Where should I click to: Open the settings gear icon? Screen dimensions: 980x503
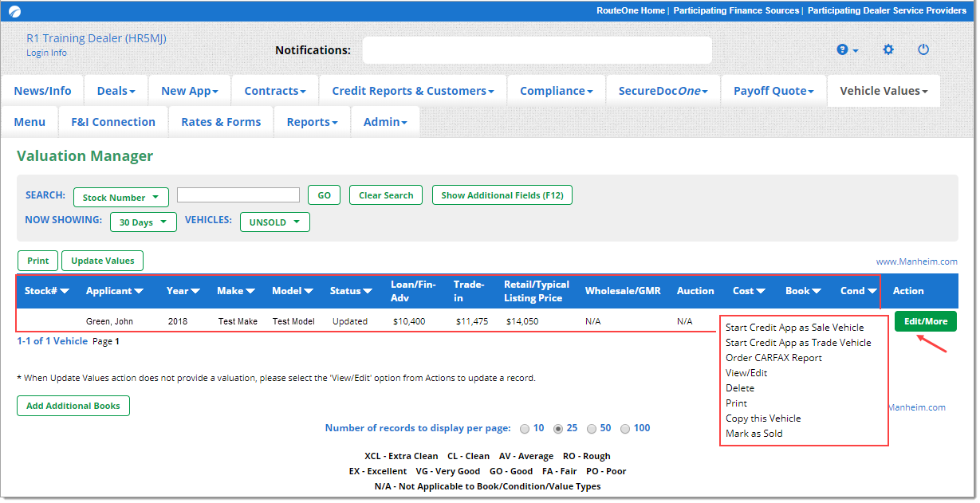888,49
